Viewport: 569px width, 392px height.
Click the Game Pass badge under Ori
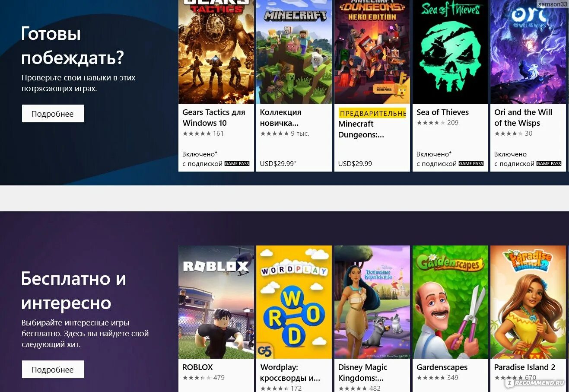coord(549,164)
